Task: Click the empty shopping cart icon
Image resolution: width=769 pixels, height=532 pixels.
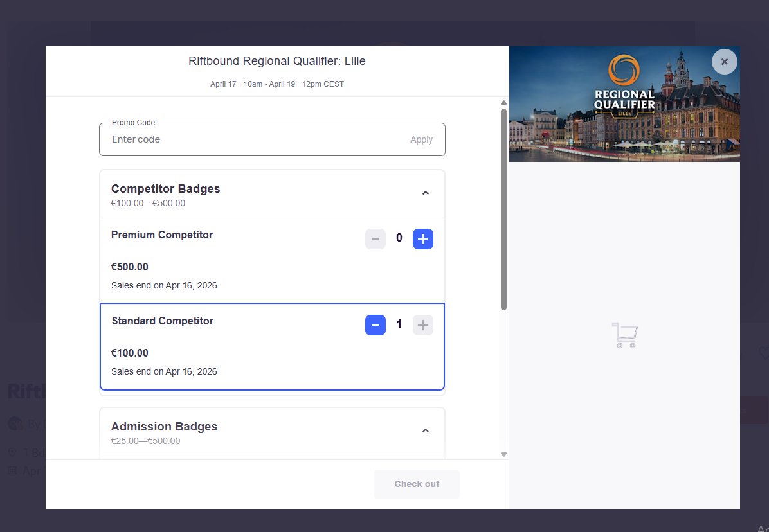Action: coord(625,335)
